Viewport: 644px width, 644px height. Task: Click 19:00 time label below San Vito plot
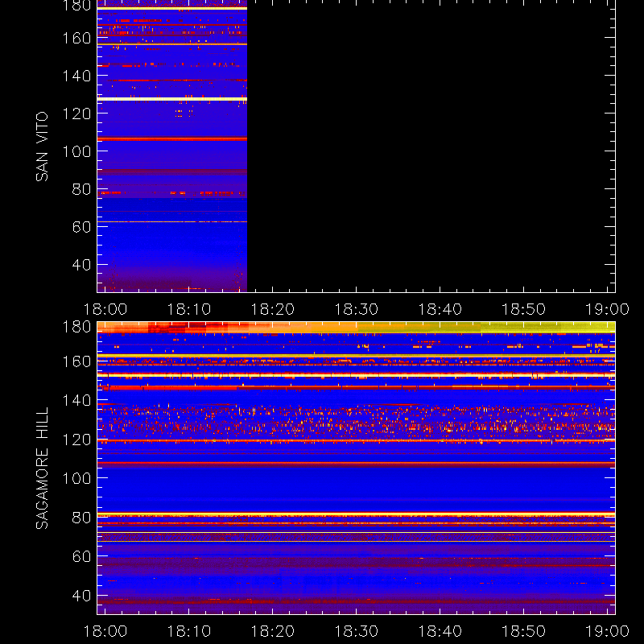coord(607,309)
